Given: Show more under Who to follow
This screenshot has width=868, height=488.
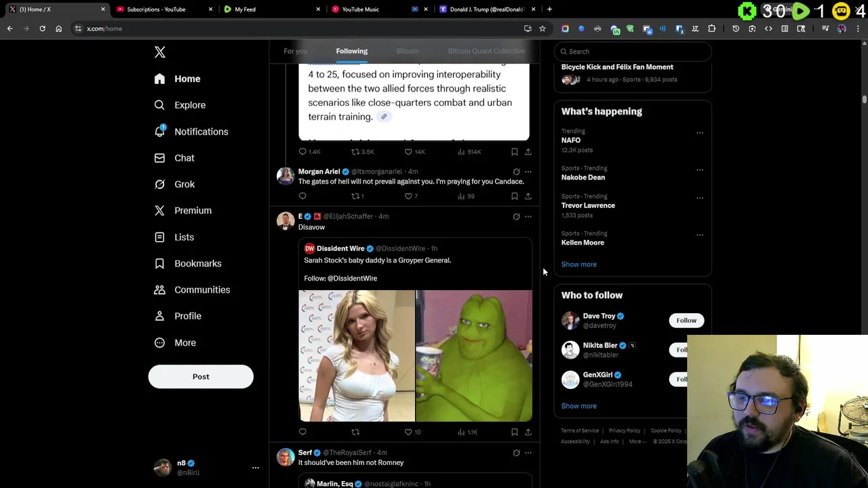Looking at the screenshot, I should click(x=578, y=406).
